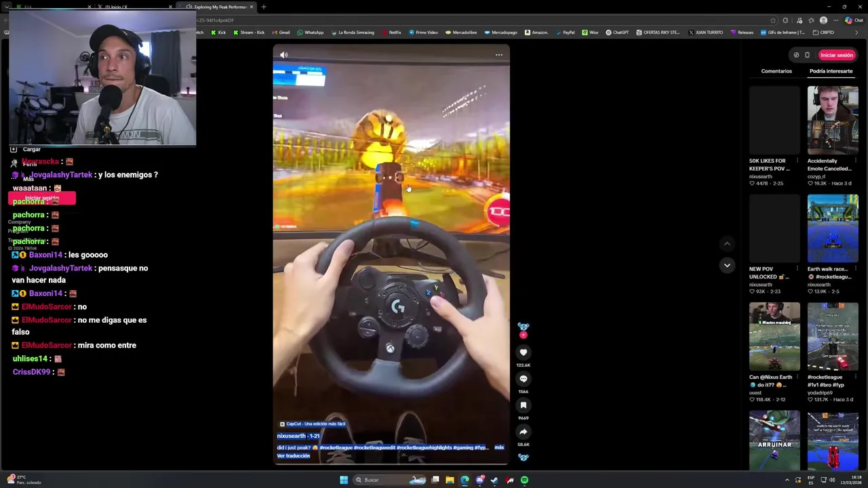This screenshot has height=488, width=868.
Task: Follow the creator with red plus badge
Action: point(523,335)
